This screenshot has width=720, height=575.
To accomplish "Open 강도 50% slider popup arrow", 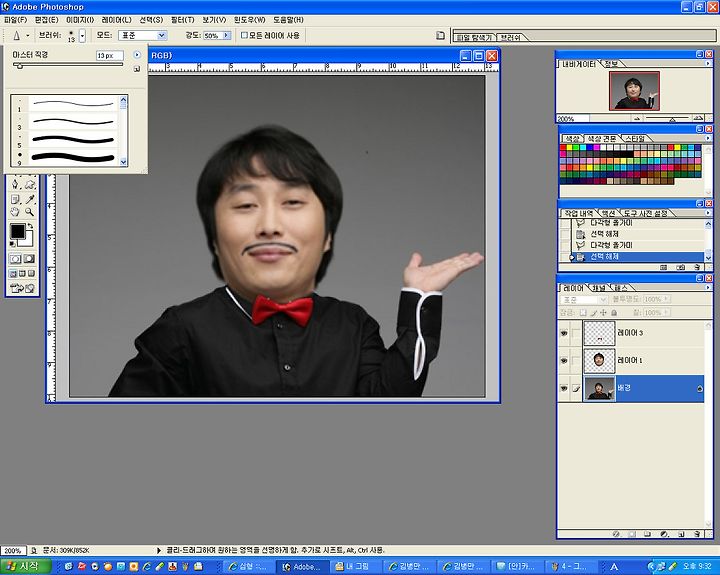I will 226,35.
